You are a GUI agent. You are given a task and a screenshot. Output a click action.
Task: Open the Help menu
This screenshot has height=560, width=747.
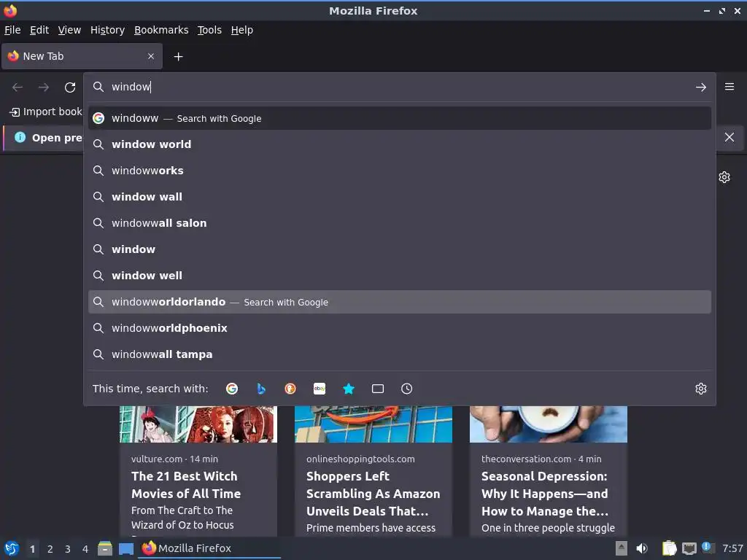[242, 30]
